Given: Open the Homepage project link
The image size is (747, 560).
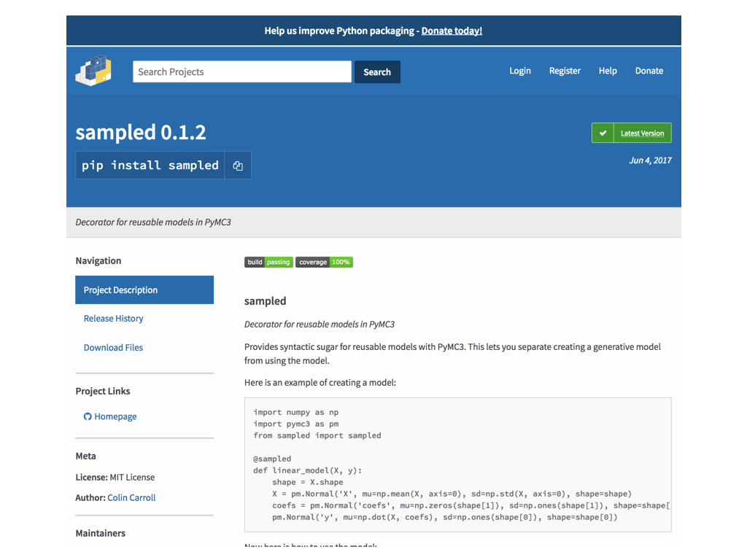Looking at the screenshot, I should (x=115, y=416).
